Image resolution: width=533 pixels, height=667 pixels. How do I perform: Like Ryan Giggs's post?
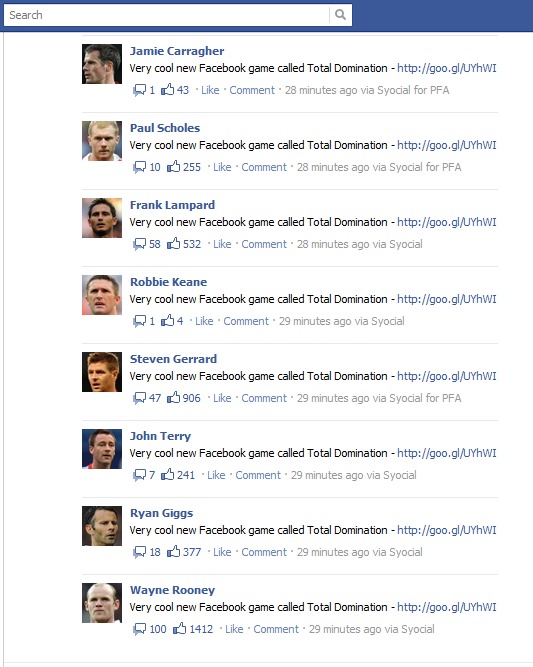tap(222, 552)
